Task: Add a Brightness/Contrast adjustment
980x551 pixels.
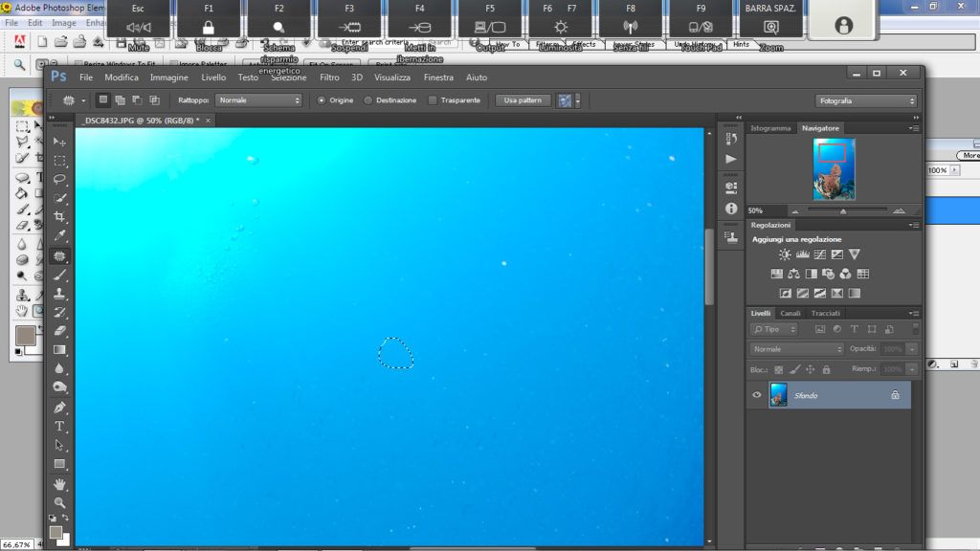Action: 785,254
